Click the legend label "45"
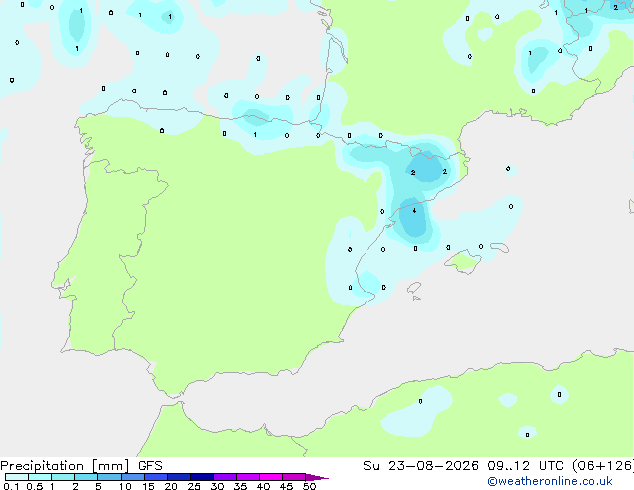Screen dimensions: 634x490 [x=286, y=486]
